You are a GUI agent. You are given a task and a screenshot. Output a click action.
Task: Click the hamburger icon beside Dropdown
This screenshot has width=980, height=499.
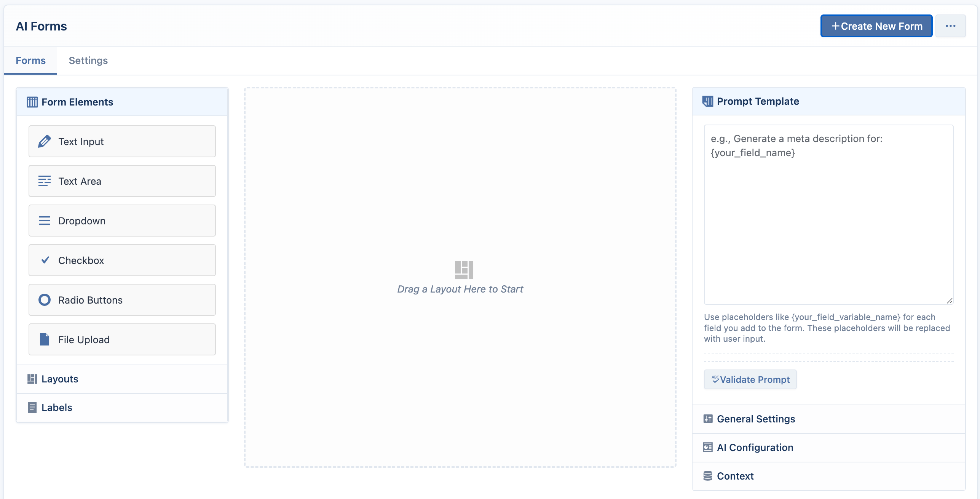click(x=44, y=221)
